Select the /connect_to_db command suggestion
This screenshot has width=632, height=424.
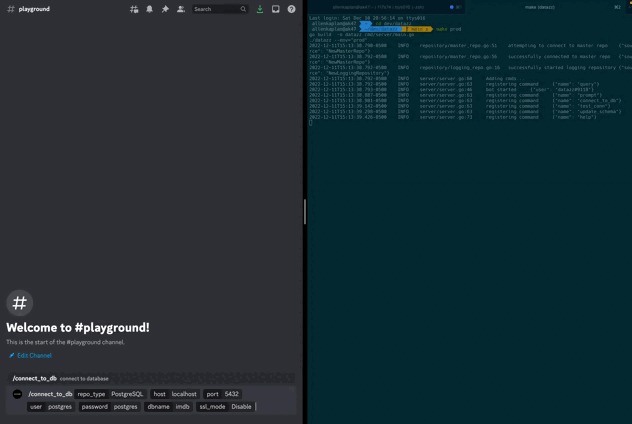point(152,378)
